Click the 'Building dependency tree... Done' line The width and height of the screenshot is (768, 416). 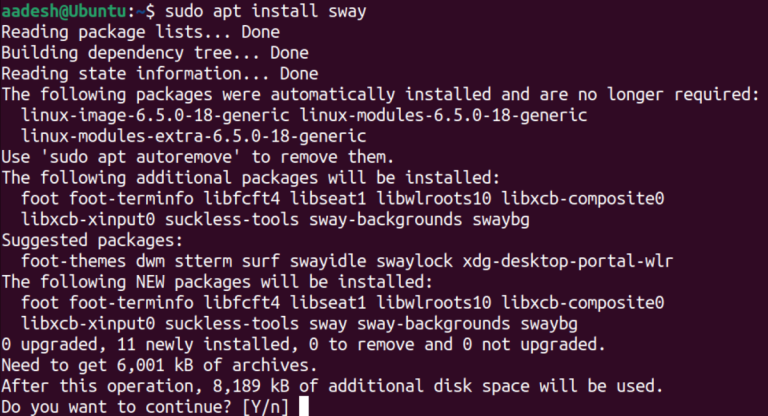pos(155,53)
